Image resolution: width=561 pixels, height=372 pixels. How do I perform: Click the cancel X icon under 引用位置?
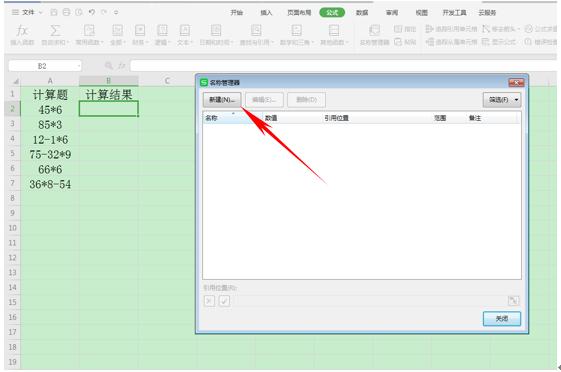(x=210, y=301)
